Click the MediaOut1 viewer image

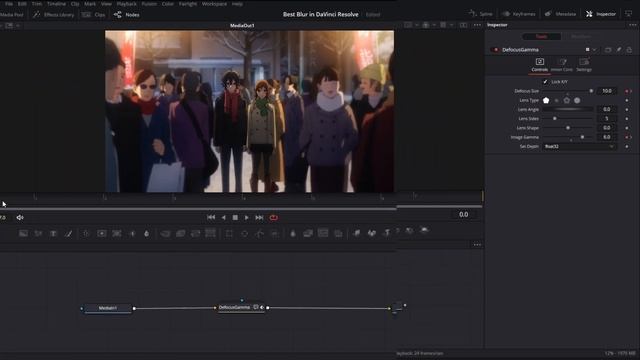[249, 111]
